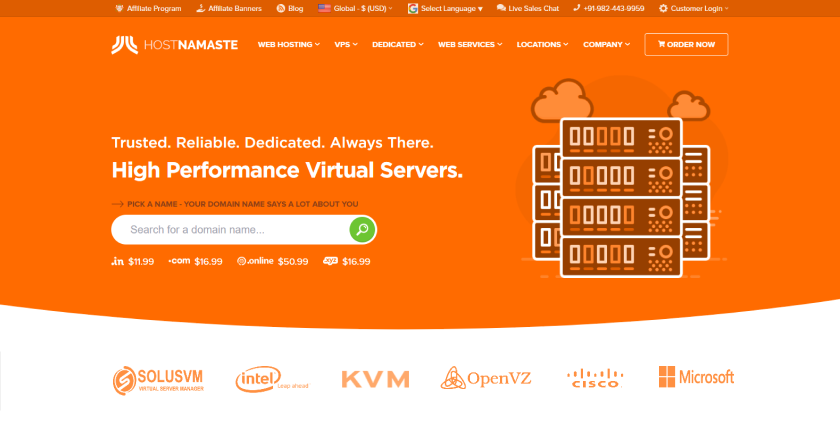840x426 pixels.
Task: Click the "High Performance Virtual Servers." heading
Action: tap(287, 170)
